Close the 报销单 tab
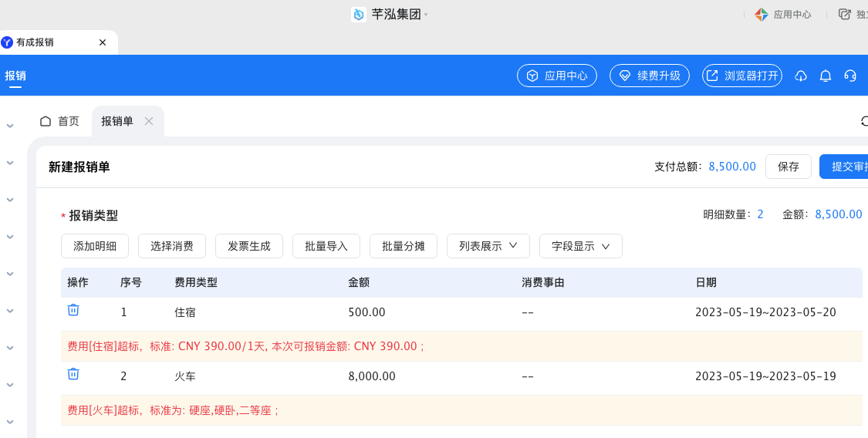 coord(149,121)
